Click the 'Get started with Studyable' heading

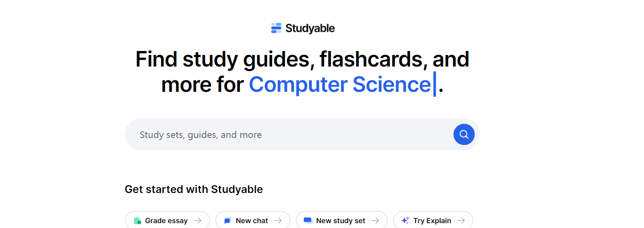pyautogui.click(x=194, y=189)
